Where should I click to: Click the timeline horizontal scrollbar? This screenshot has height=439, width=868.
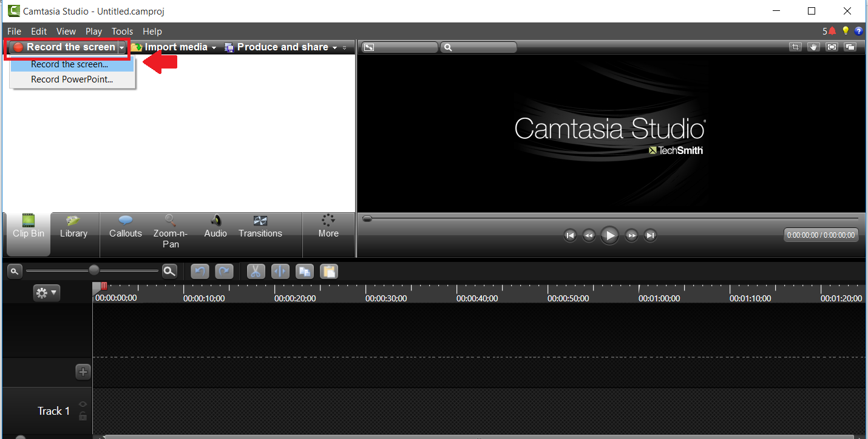[x=480, y=436]
